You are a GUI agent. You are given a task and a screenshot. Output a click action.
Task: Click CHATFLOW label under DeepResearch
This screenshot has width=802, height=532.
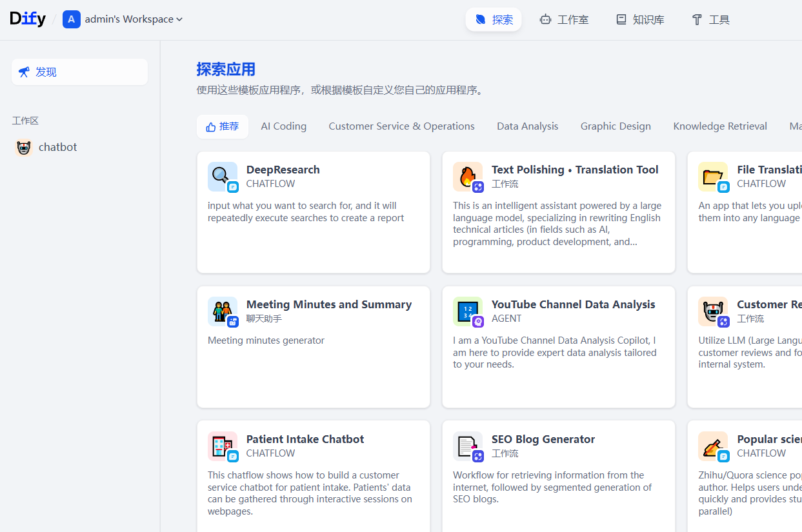coord(271,184)
